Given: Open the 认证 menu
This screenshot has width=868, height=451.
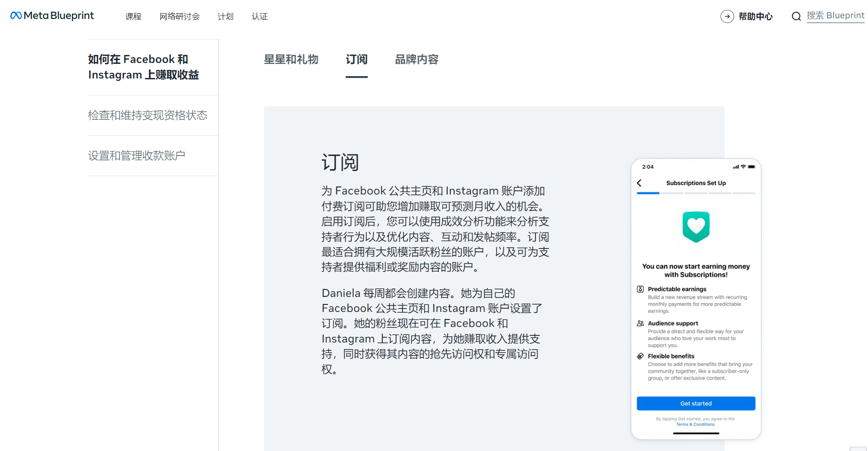Looking at the screenshot, I should [259, 16].
